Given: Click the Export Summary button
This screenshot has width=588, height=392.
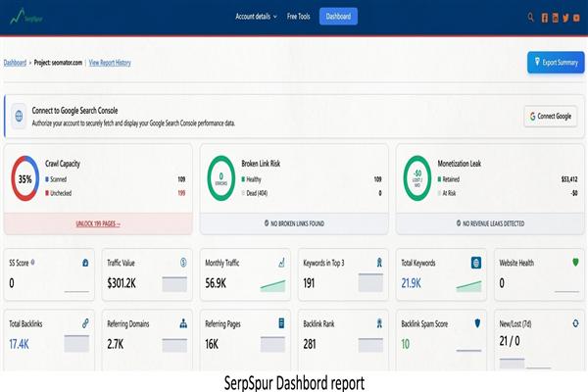Looking at the screenshot, I should (556, 63).
